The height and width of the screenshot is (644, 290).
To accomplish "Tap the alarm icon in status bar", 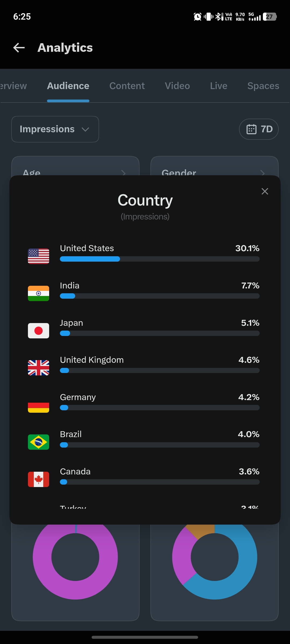I will 198,17.
